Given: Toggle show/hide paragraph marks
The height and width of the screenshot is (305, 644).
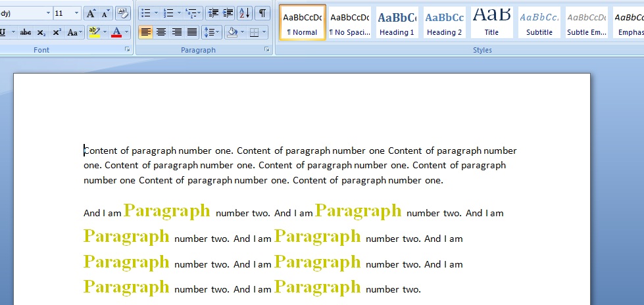Looking at the screenshot, I should click(262, 14).
